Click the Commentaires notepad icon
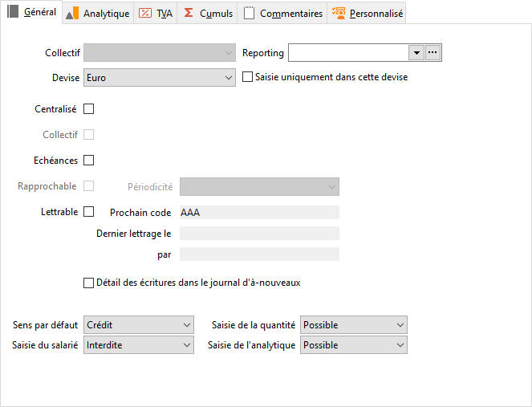 249,13
